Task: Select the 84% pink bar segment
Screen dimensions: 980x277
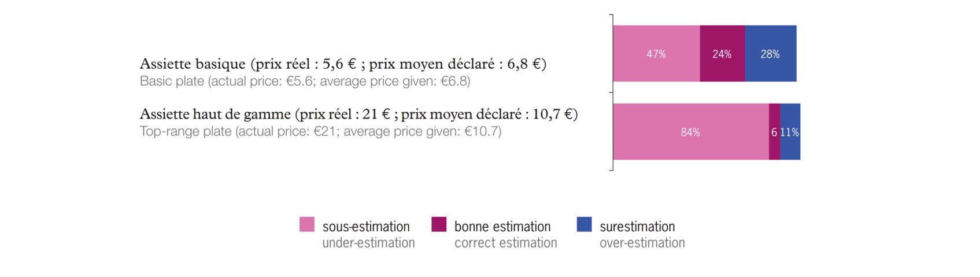Action: [691, 132]
